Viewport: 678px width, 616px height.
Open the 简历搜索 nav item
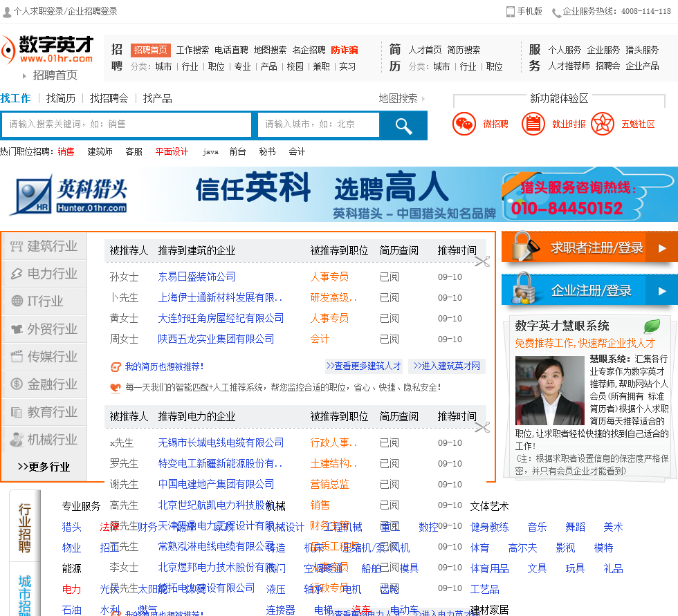pyautogui.click(x=464, y=50)
